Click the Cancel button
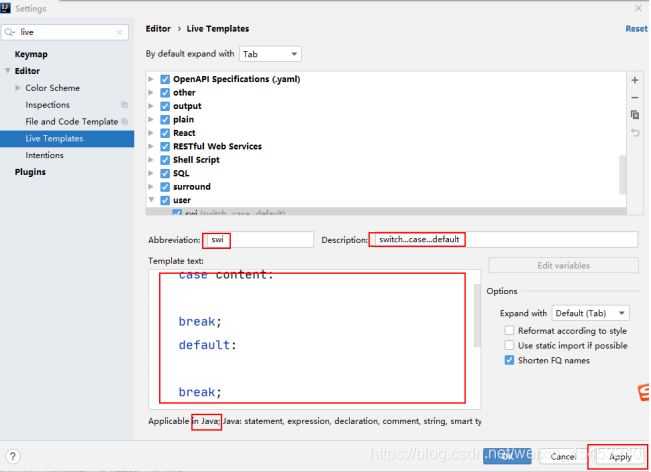Screen dimensions: 651x472 pyautogui.click(x=563, y=457)
